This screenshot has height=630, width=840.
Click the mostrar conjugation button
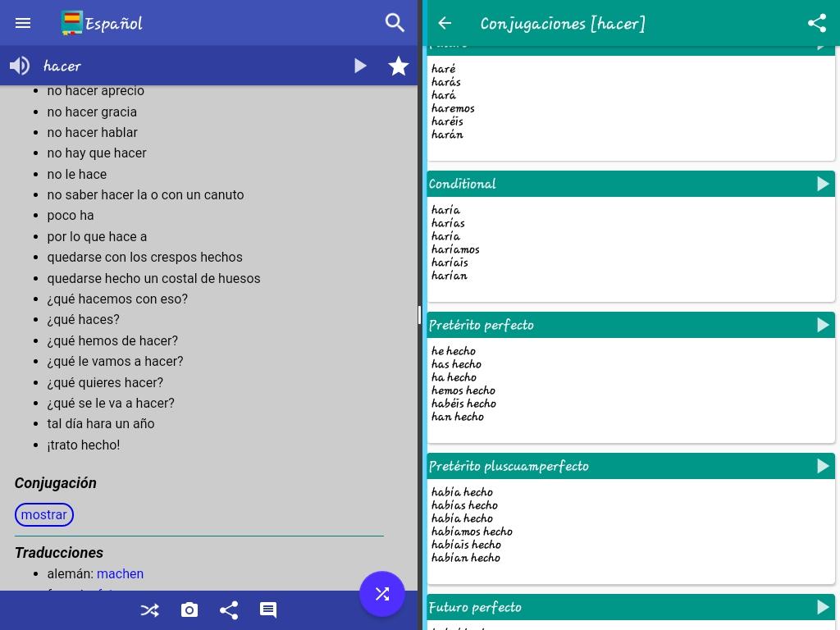coord(44,514)
